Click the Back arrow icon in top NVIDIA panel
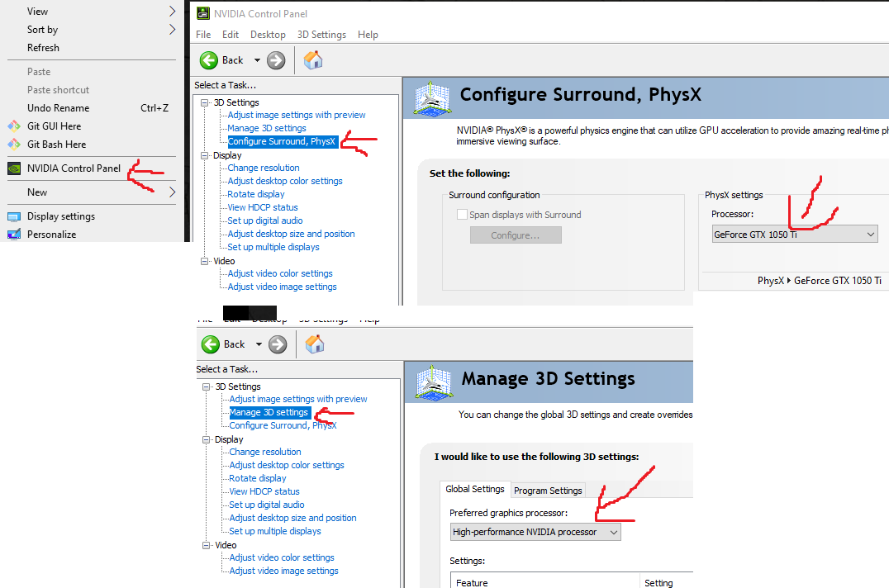 pos(209,60)
